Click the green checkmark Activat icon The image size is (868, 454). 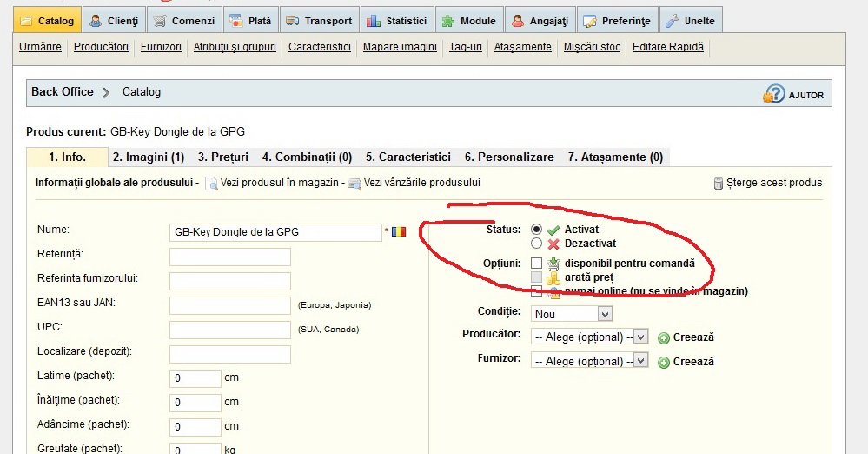pyautogui.click(x=553, y=230)
